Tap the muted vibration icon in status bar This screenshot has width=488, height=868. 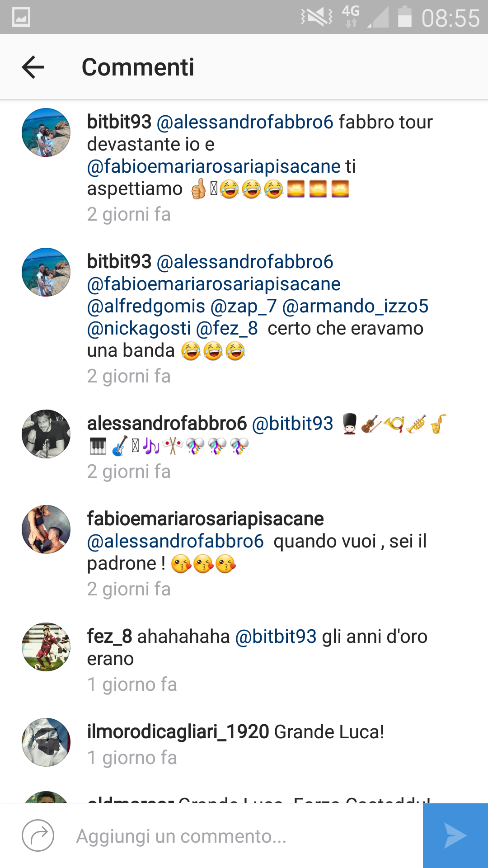(x=316, y=18)
